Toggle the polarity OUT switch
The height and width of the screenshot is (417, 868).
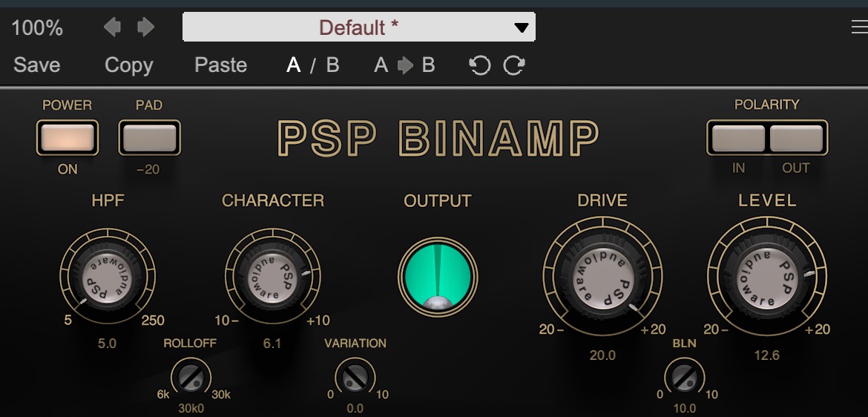796,138
